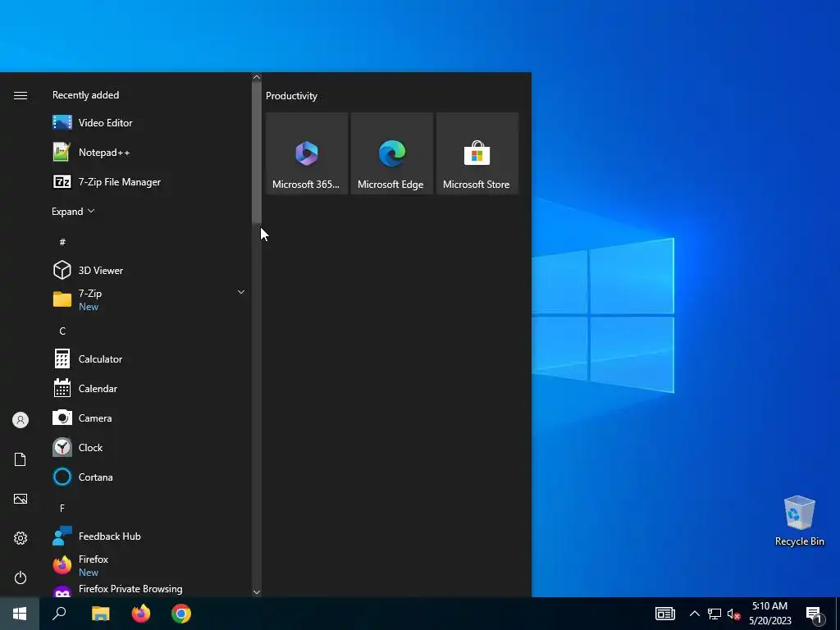The image size is (840, 630).
Task: Open File Explorer from taskbar
Action: 100,614
